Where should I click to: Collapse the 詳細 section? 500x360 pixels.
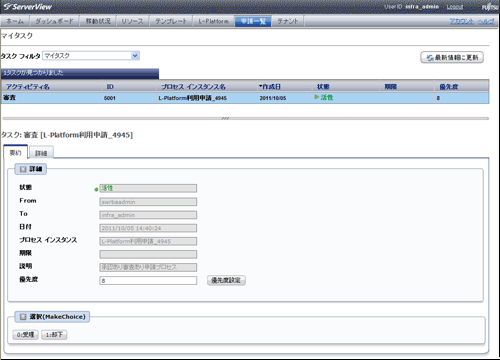[23, 169]
